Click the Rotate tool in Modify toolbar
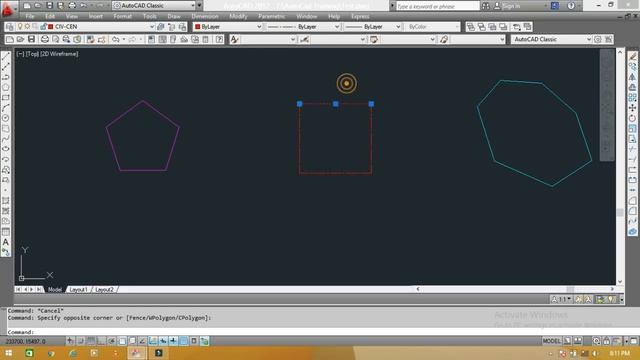 [632, 118]
